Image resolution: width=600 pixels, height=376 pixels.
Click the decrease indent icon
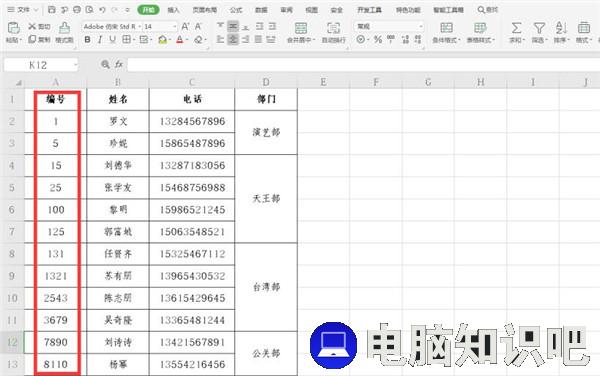(x=259, y=26)
